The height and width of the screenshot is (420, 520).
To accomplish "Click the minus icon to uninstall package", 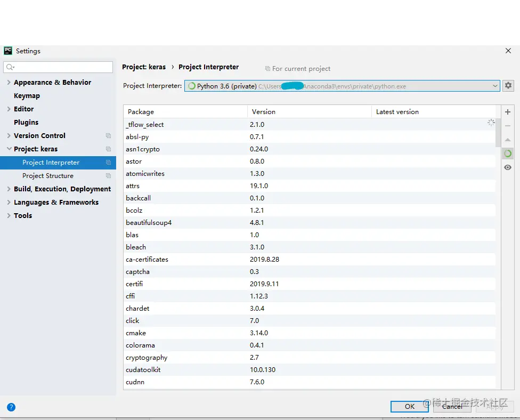I will point(507,126).
